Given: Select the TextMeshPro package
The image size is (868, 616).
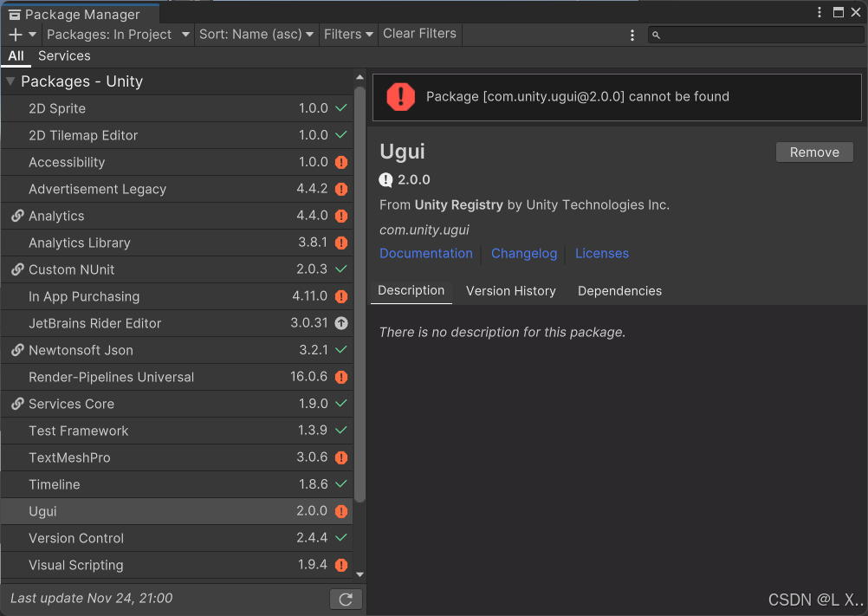Looking at the screenshot, I should (177, 457).
